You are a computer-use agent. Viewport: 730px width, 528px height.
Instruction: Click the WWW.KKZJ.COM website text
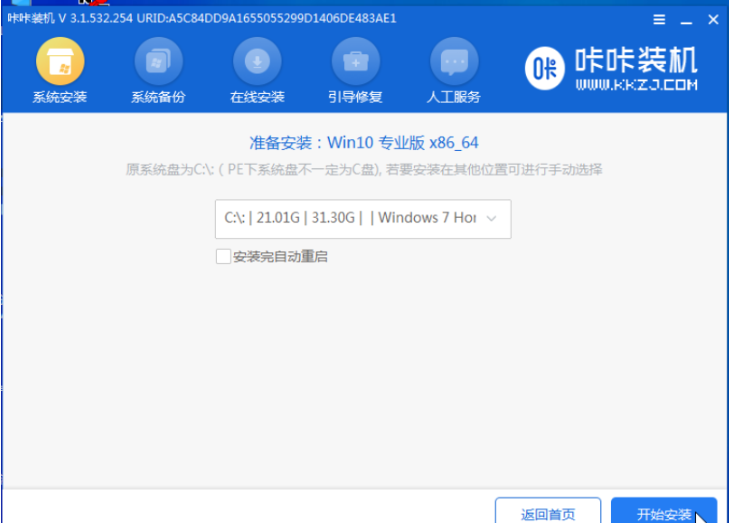(x=636, y=85)
